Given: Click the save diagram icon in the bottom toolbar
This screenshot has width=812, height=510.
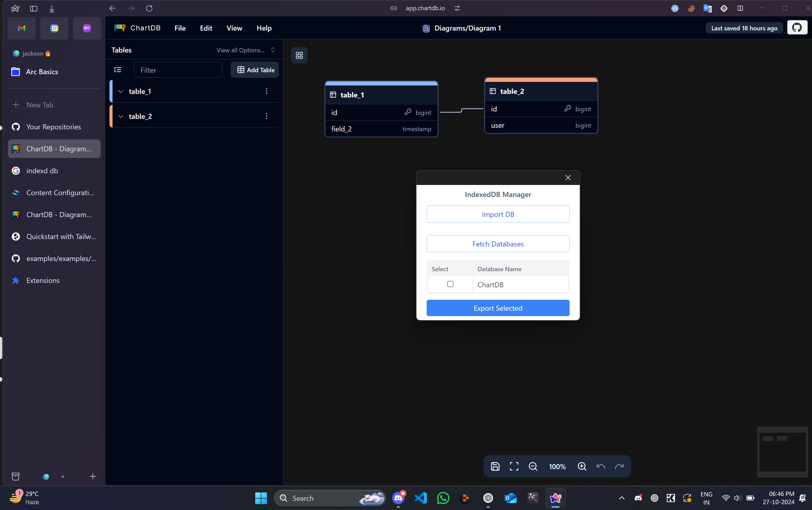Looking at the screenshot, I should tap(495, 466).
